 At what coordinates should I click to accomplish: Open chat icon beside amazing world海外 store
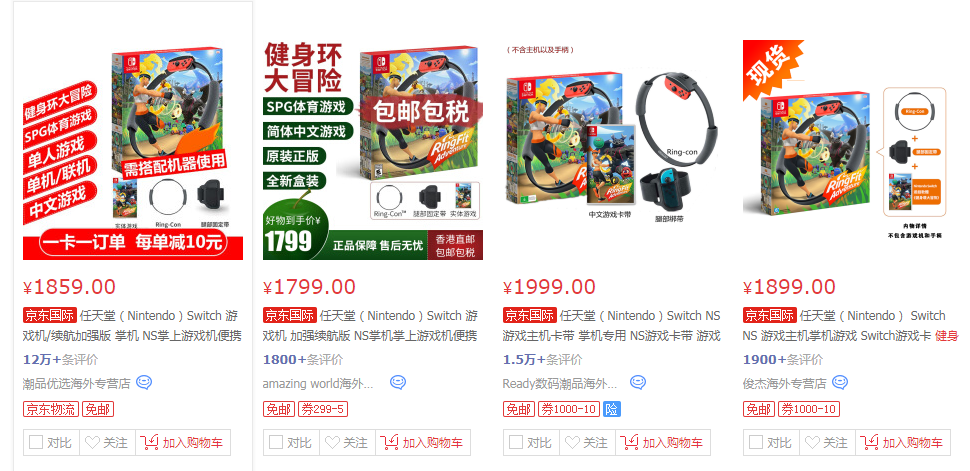tap(398, 383)
